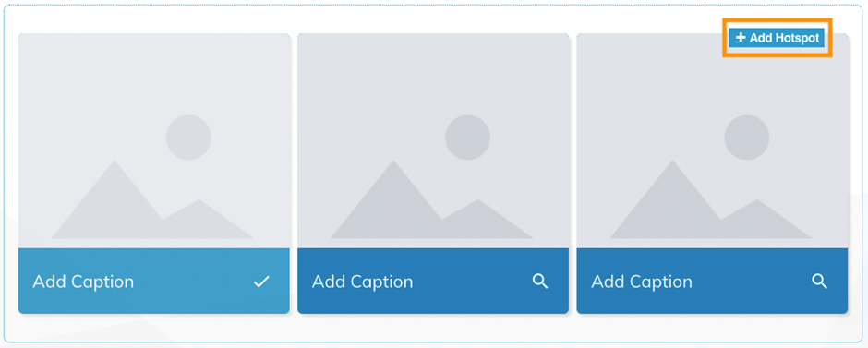Click the dark blue caption bar of middle card
The image size is (868, 348).
tap(433, 281)
